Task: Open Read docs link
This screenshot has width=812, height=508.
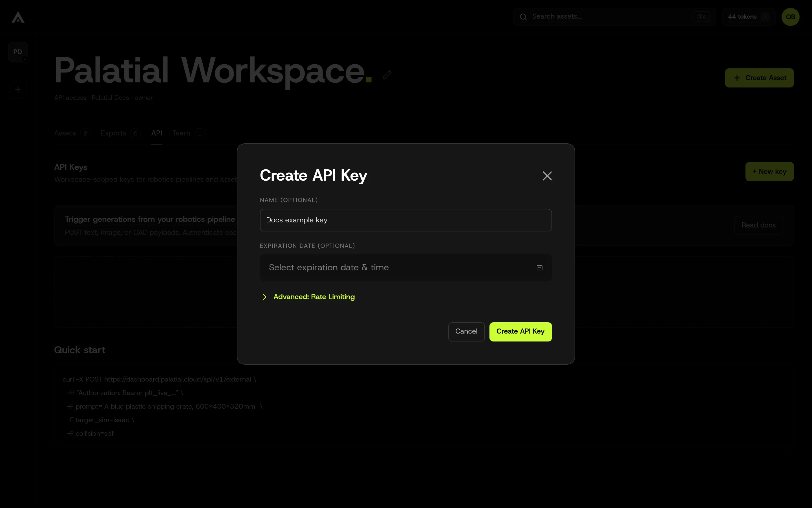Action: (758, 225)
